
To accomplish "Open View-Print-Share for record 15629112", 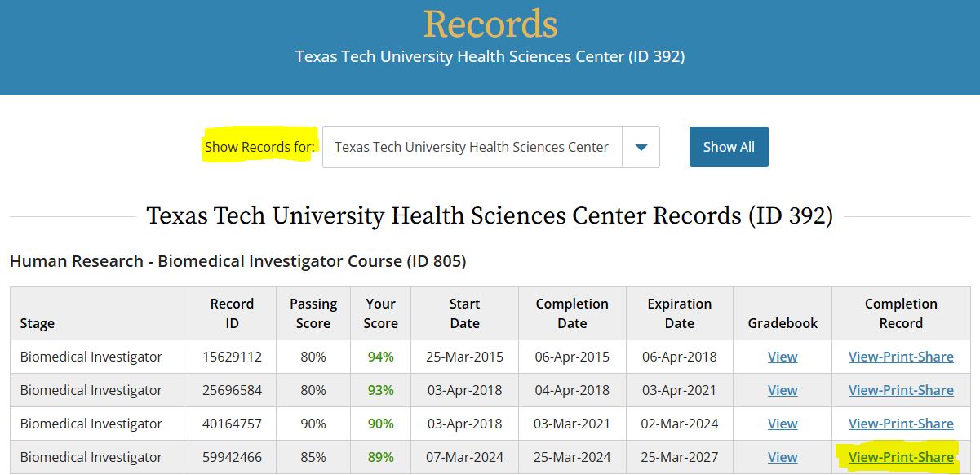I will tap(901, 357).
